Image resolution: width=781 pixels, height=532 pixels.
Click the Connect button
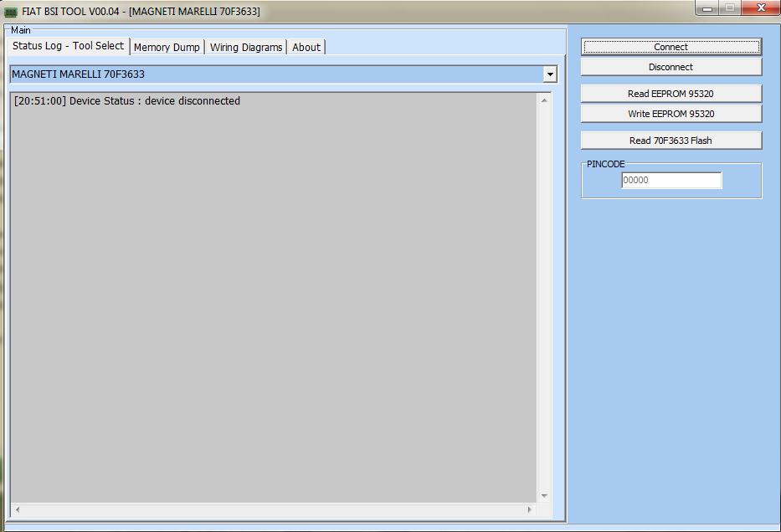coord(671,47)
